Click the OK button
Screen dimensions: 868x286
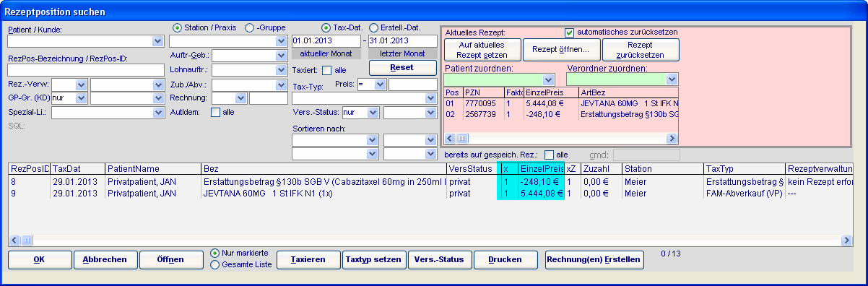point(40,259)
